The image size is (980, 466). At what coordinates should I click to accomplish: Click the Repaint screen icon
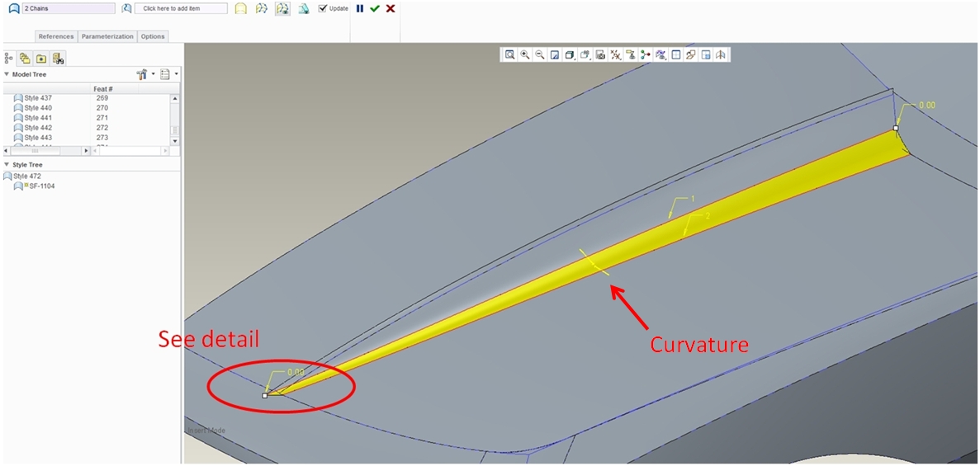(555, 55)
